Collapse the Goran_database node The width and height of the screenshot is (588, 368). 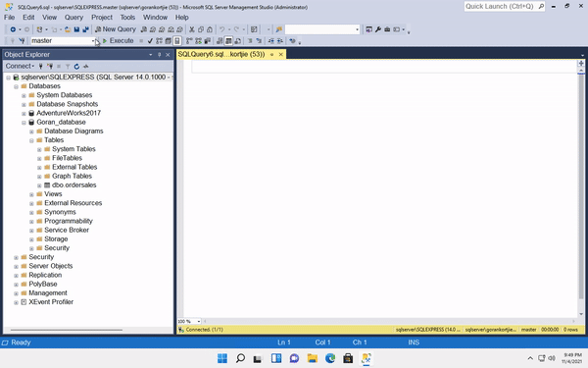coord(24,123)
